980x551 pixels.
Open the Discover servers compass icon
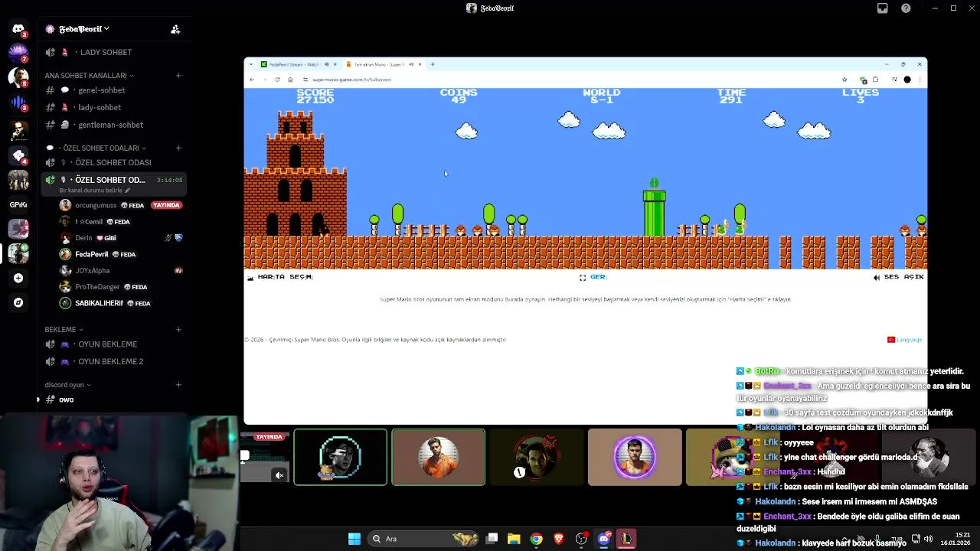pyautogui.click(x=18, y=302)
